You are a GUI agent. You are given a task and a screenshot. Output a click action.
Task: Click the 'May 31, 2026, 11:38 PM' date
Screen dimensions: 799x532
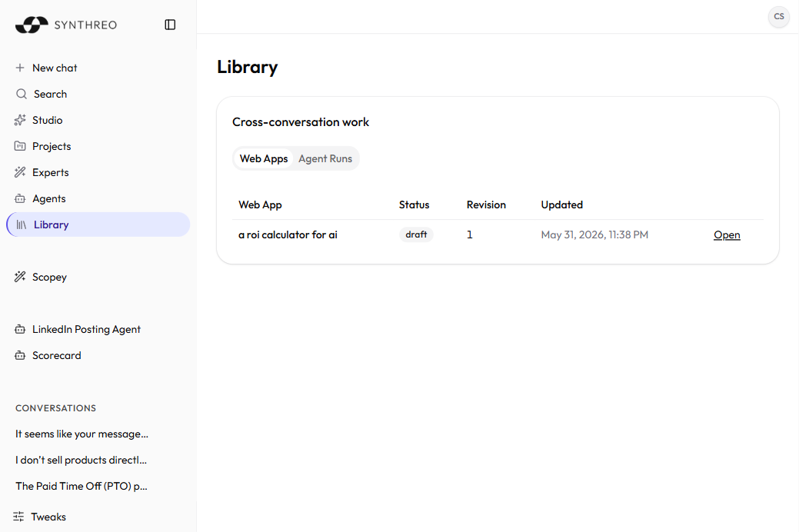click(594, 235)
